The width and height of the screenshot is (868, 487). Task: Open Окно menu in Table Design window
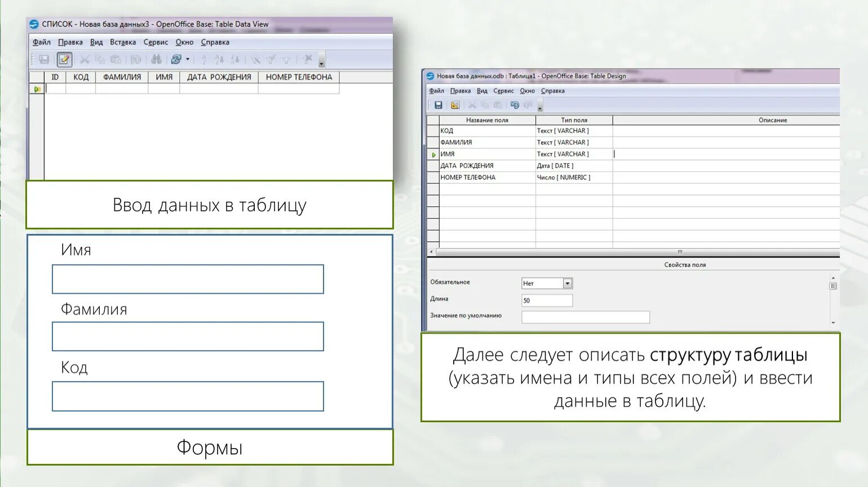click(528, 91)
